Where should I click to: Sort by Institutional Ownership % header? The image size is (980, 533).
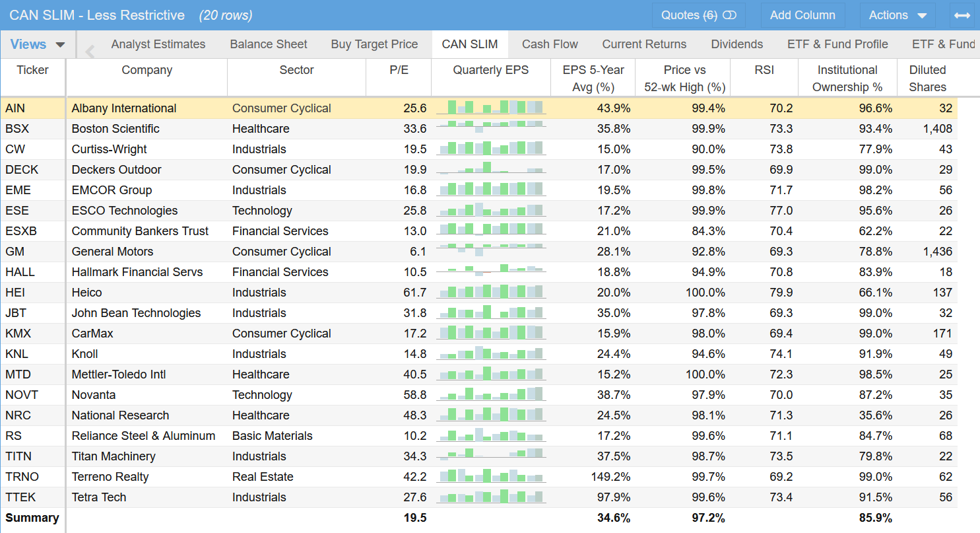click(847, 78)
